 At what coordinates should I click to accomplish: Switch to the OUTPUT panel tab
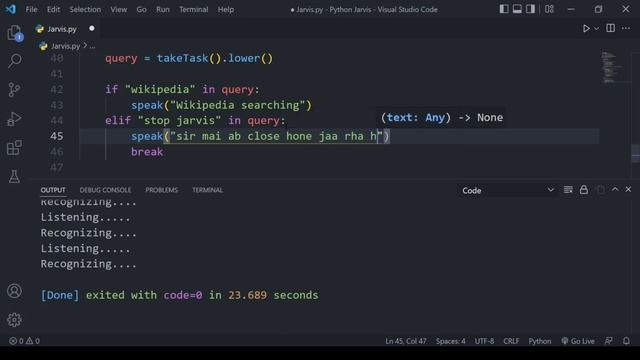tap(53, 190)
